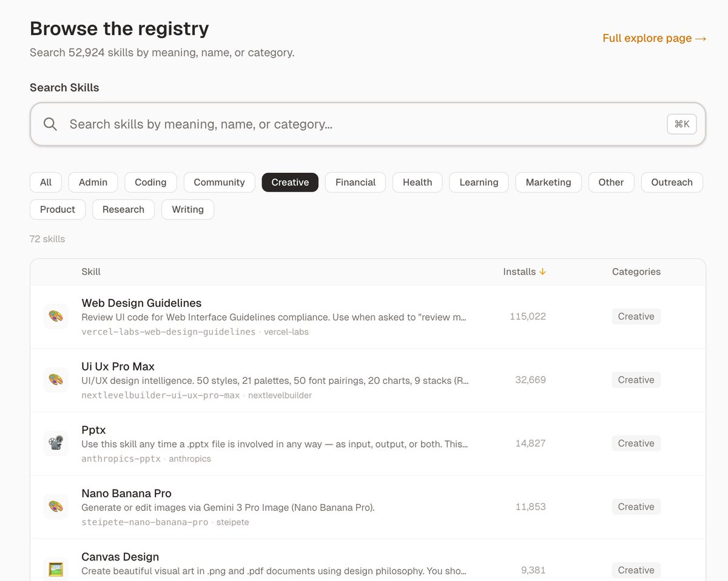
Task: Focus the Search skills input field
Action: [x=368, y=124]
